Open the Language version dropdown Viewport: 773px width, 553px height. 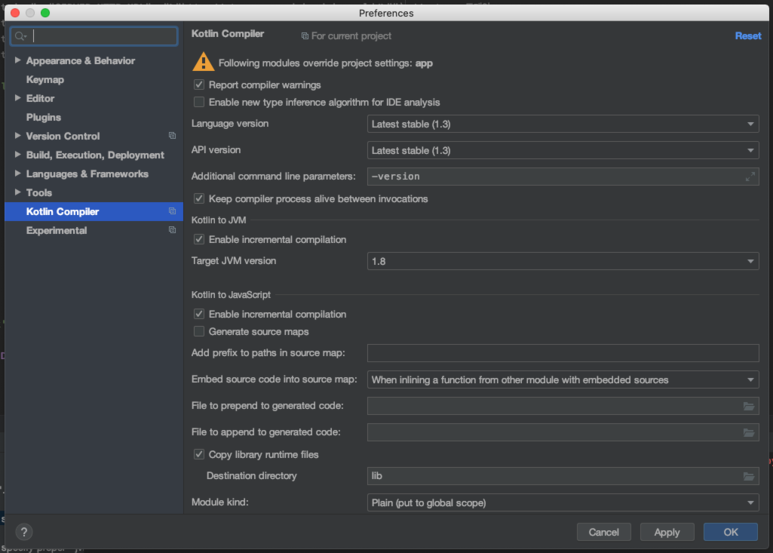(x=562, y=124)
